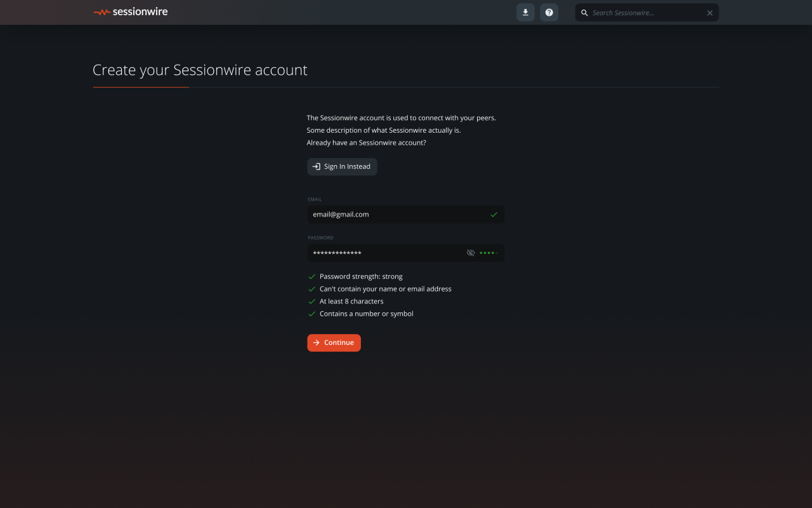Click the green checkmark in the Email field
The image size is (812, 508).
pyautogui.click(x=494, y=215)
